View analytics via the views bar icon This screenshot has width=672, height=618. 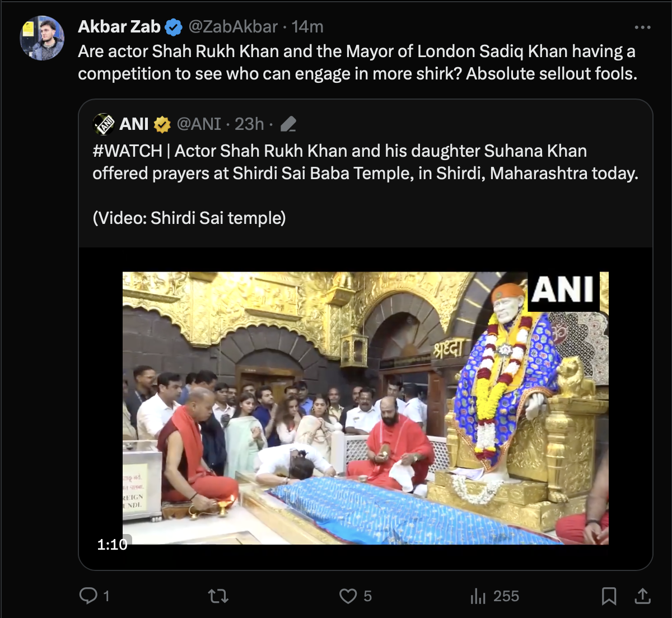click(478, 596)
